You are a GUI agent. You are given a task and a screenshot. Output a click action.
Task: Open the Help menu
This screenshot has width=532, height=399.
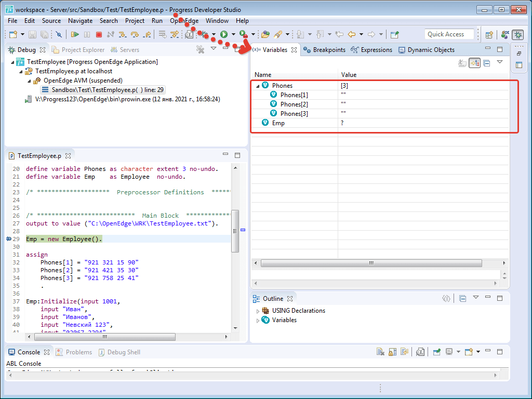242,21
